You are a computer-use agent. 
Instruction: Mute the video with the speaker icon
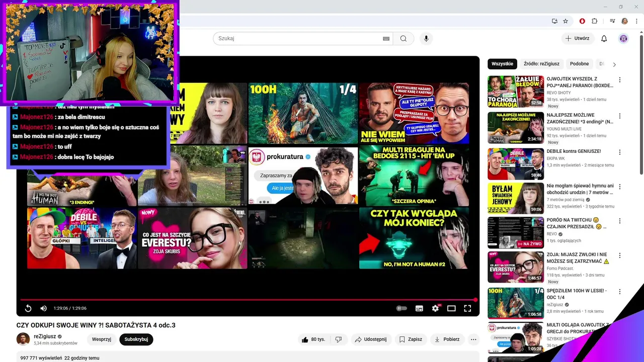44,308
